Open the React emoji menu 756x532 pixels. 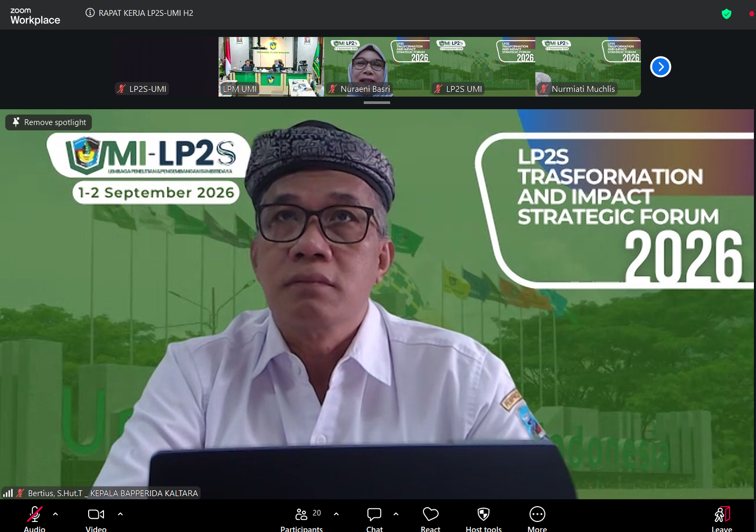(x=431, y=518)
